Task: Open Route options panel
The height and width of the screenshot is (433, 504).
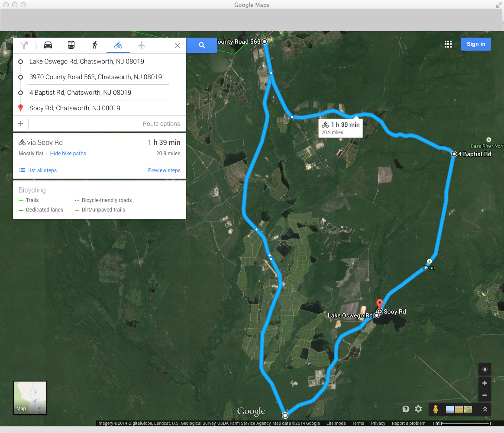Action: pos(161,124)
